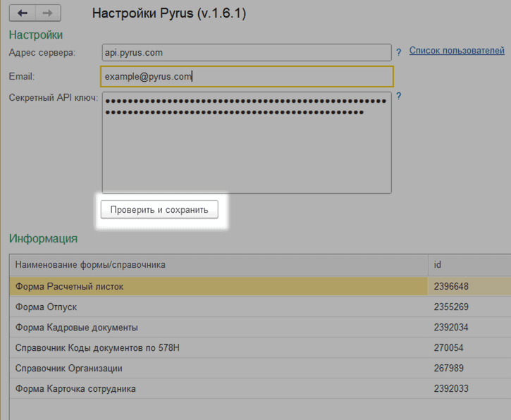Open help hint for server address
The height and width of the screenshot is (420, 511).
click(x=399, y=52)
